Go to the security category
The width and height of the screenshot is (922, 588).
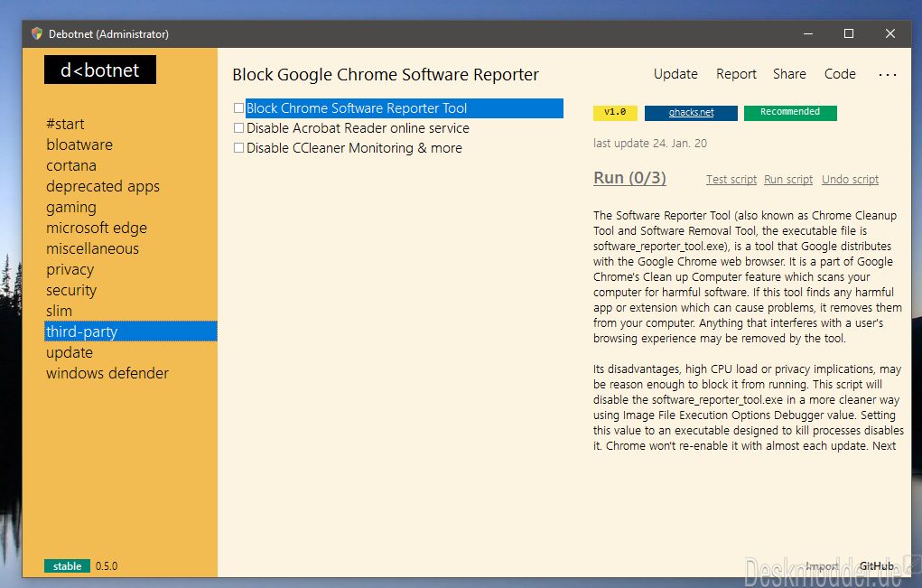(71, 291)
